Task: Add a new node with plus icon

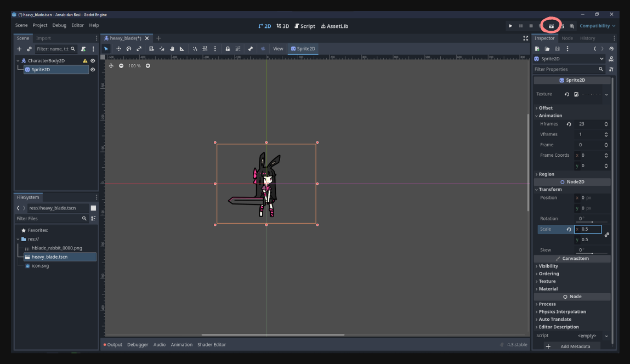Action: tap(19, 49)
